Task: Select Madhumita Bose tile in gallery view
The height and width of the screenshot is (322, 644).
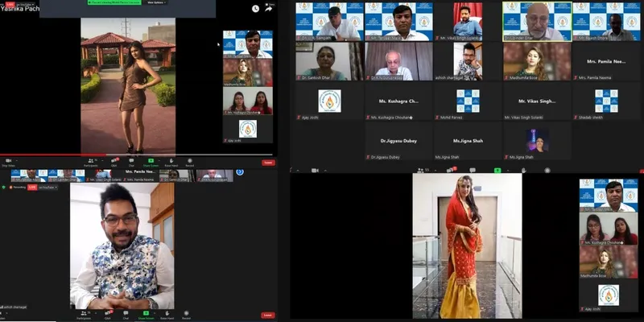Action: [x=537, y=62]
